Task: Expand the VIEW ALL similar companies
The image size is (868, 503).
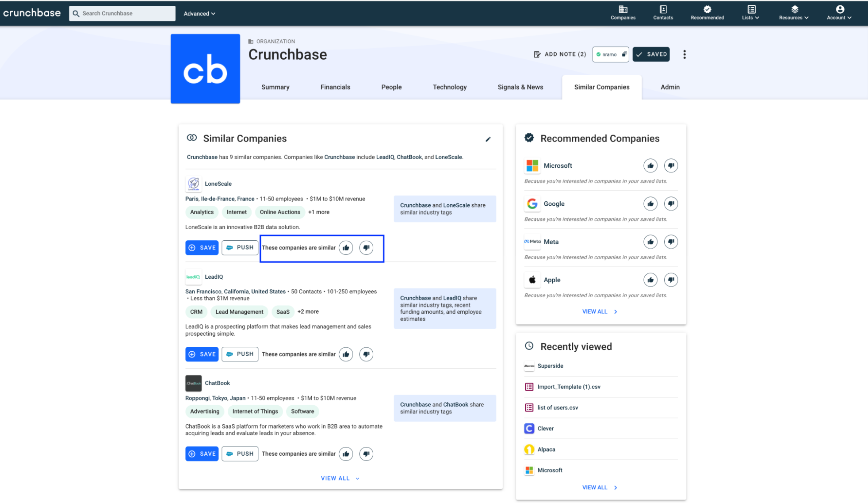Action: [x=340, y=478]
